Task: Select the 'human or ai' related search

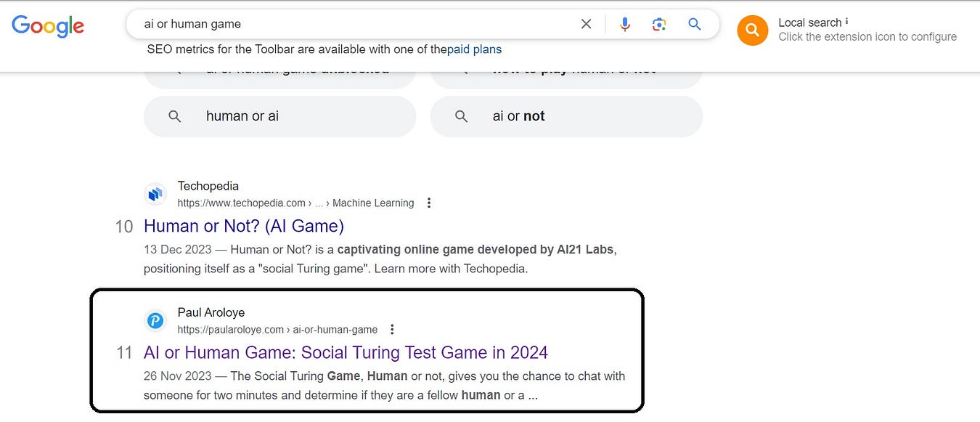Action: point(279,116)
